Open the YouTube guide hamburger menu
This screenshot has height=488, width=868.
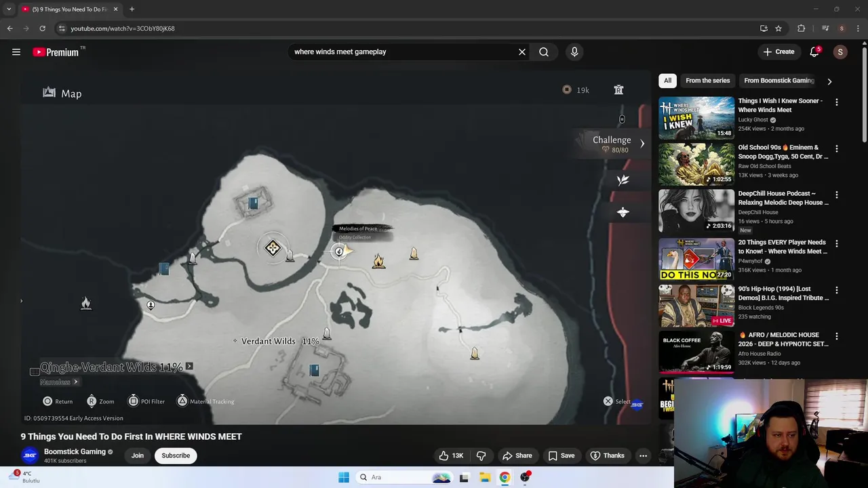(x=16, y=52)
